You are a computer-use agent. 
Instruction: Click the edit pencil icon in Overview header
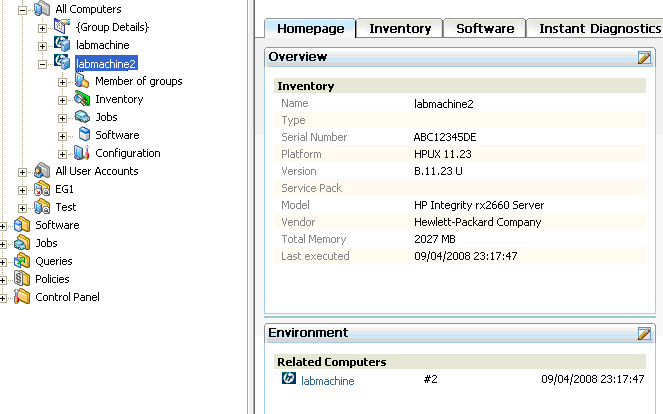point(644,58)
